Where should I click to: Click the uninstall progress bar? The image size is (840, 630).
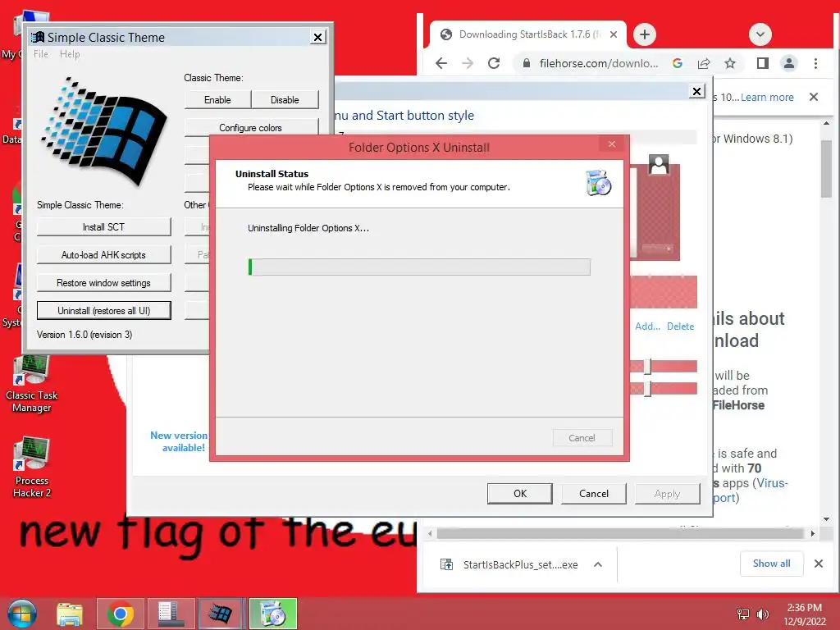[419, 267]
